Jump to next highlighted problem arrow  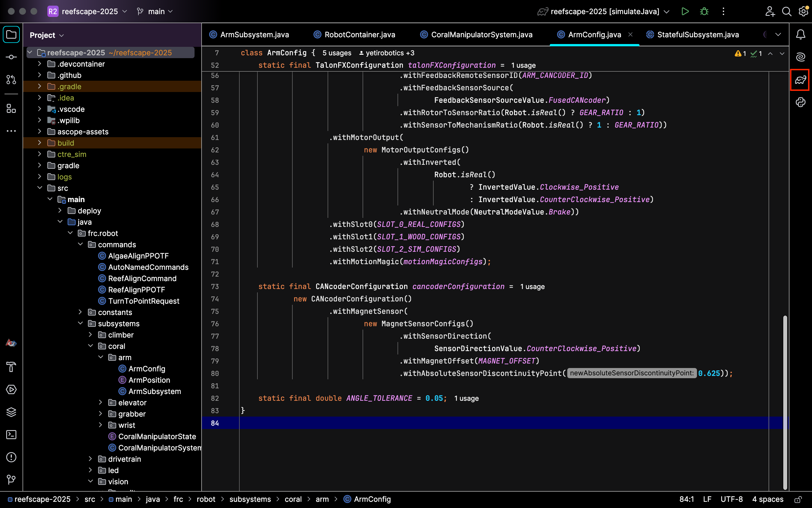[782, 53]
